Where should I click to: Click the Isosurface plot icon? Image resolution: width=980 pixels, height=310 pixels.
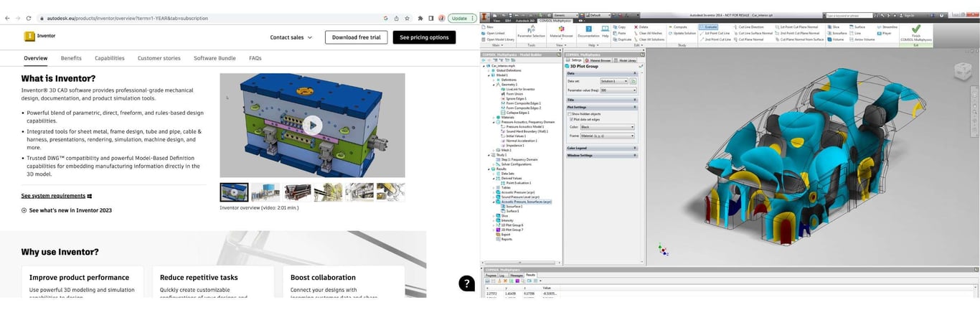[829, 33]
